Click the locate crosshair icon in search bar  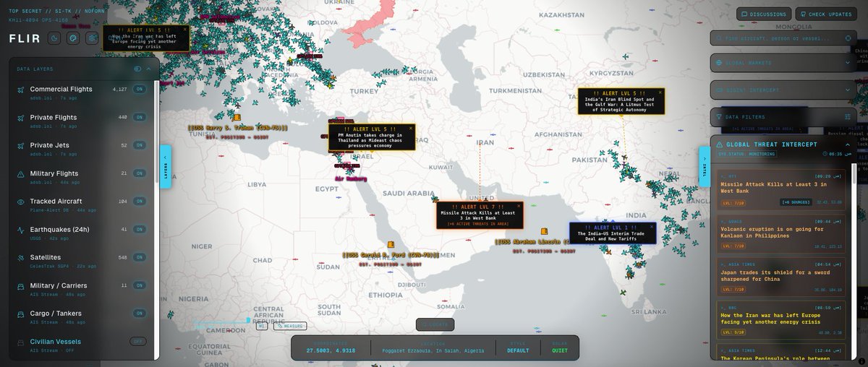[x=848, y=38]
